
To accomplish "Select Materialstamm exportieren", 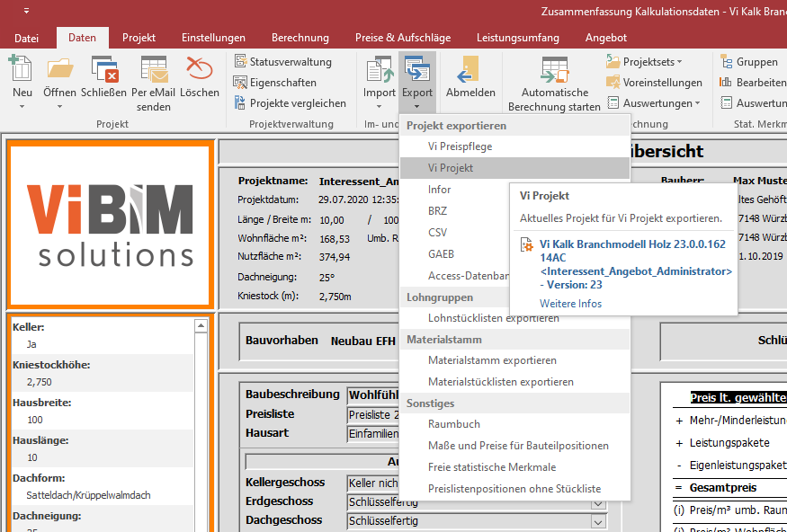I will coord(514,360).
